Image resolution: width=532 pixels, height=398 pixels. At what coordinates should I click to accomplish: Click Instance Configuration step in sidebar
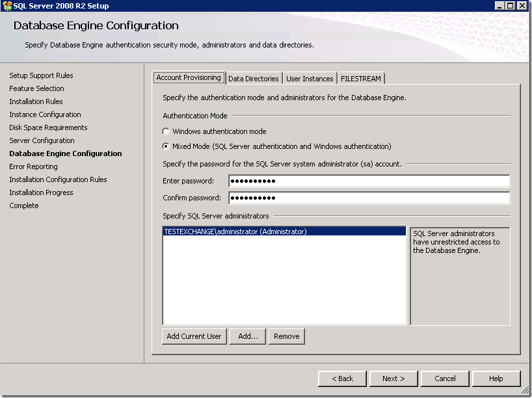pos(45,114)
